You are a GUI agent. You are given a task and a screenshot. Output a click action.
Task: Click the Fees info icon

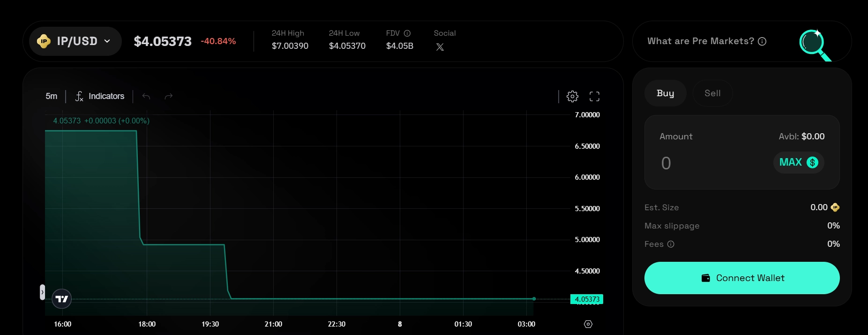(671, 244)
